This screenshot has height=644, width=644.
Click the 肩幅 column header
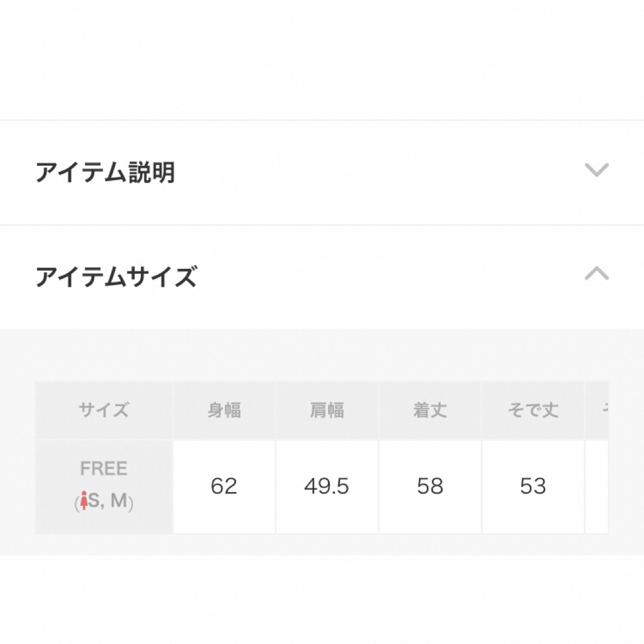pyautogui.click(x=327, y=410)
